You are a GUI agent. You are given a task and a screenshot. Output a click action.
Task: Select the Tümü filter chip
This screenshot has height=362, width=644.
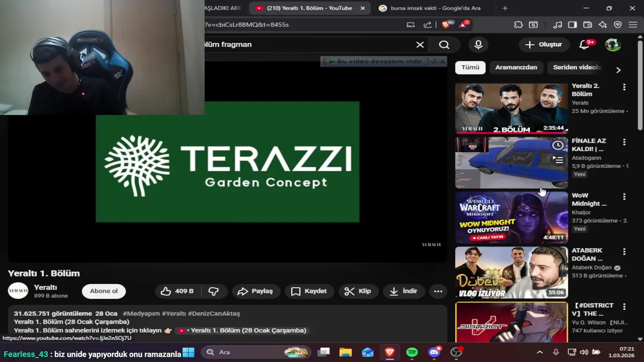pos(470,67)
